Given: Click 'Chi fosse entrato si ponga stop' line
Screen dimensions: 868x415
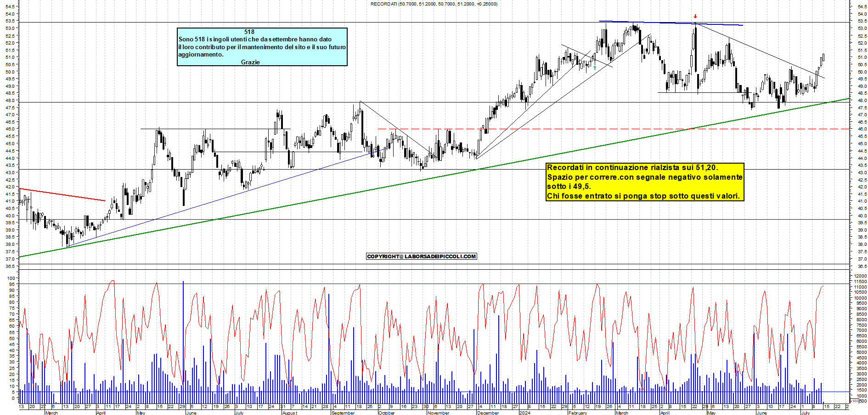Looking at the screenshot, I should (x=643, y=196).
